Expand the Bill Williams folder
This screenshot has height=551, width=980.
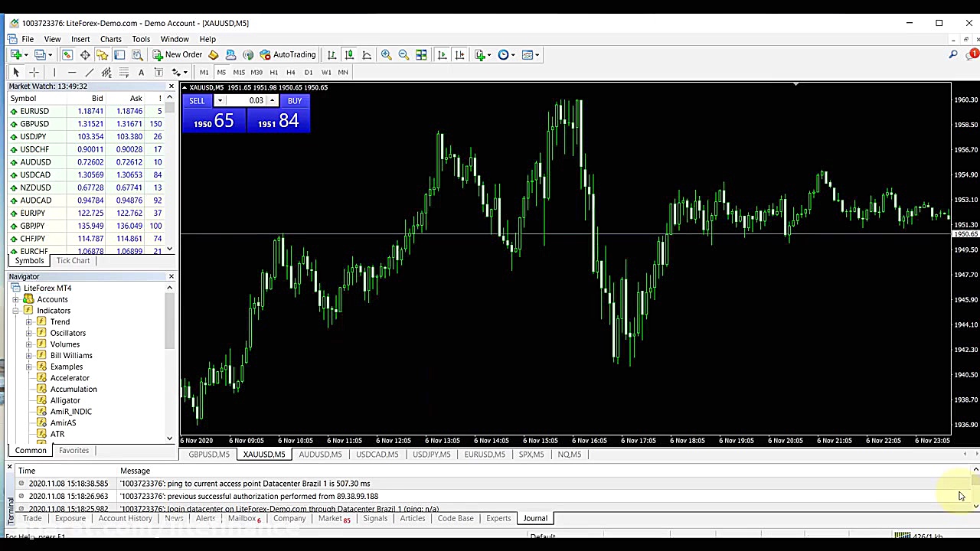click(x=29, y=356)
